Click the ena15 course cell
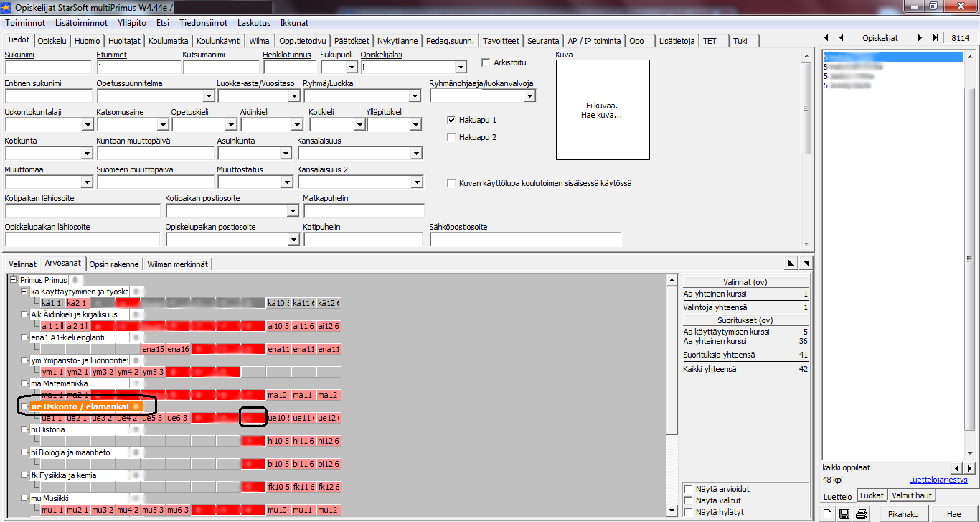The height and width of the screenshot is (522, 980). pyautogui.click(x=153, y=349)
